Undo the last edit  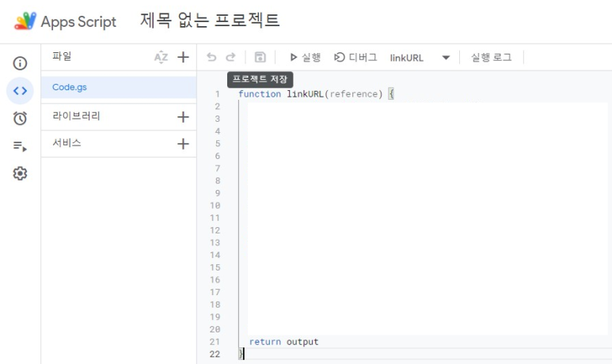tap(211, 57)
